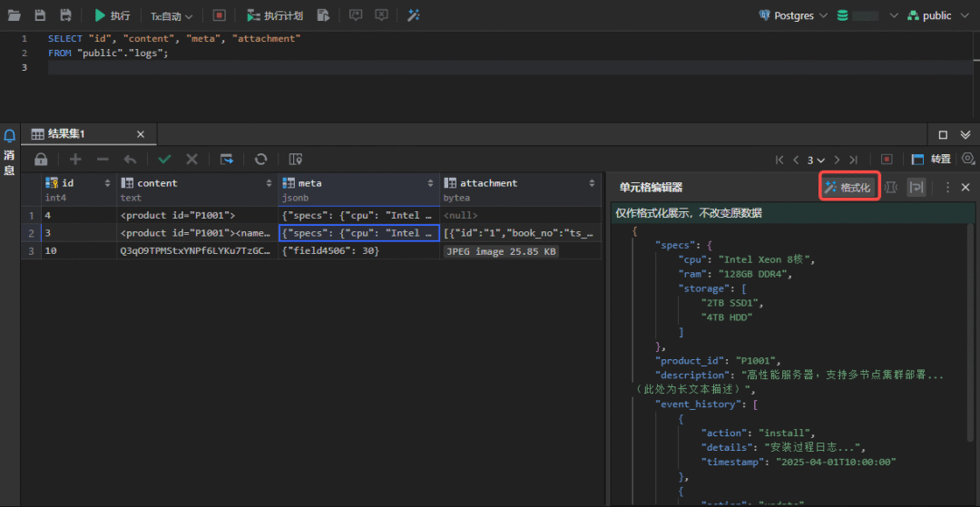Image resolution: width=980 pixels, height=507 pixels.
Task: Click the 格式化 format button
Action: click(848, 187)
